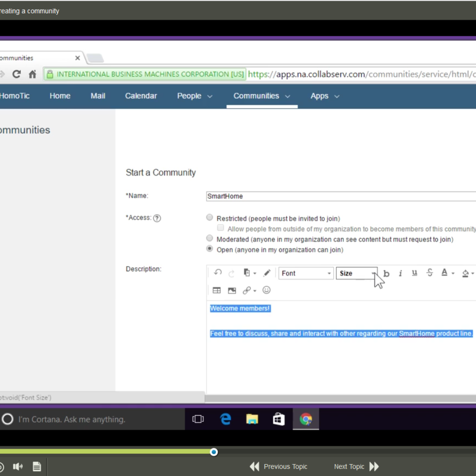
Task: Toggle Strikethrough formatting
Action: 430,273
